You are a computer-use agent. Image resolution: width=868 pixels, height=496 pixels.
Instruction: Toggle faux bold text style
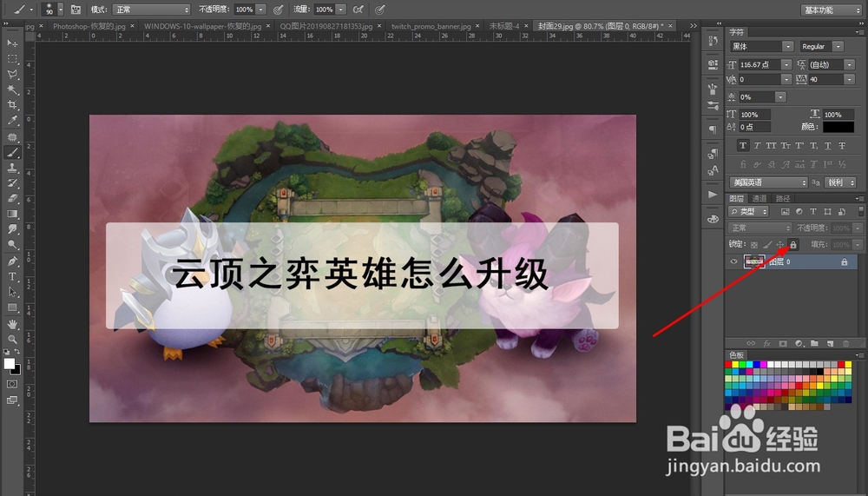click(743, 146)
